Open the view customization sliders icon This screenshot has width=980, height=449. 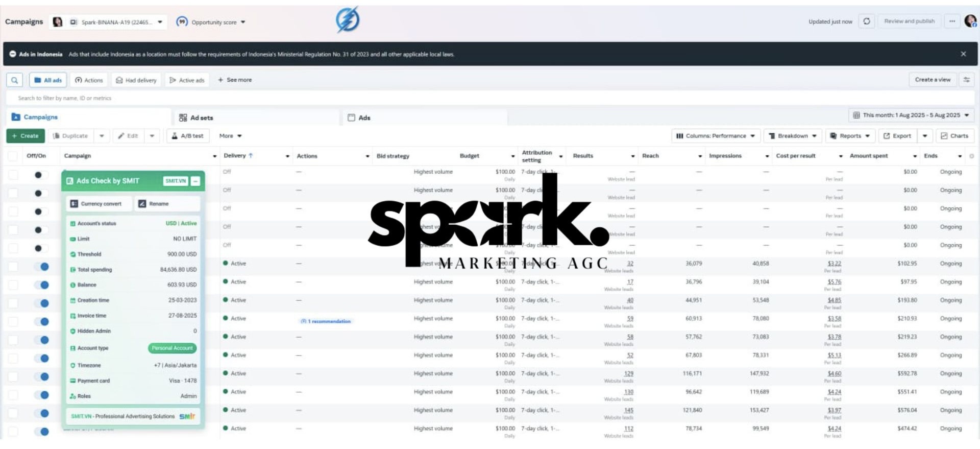click(x=966, y=80)
